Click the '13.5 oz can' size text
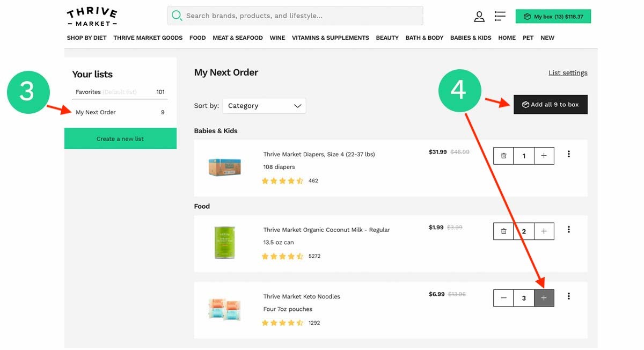644x350 pixels. [279, 243]
